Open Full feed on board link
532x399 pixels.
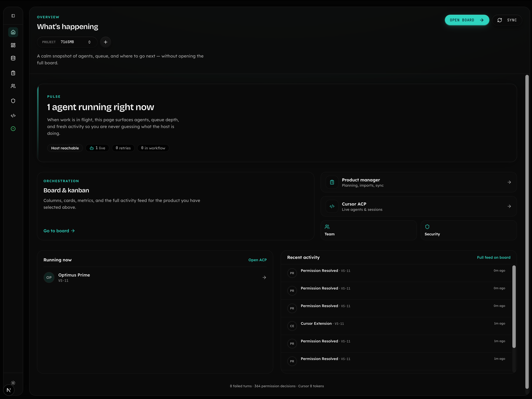tap(493, 258)
